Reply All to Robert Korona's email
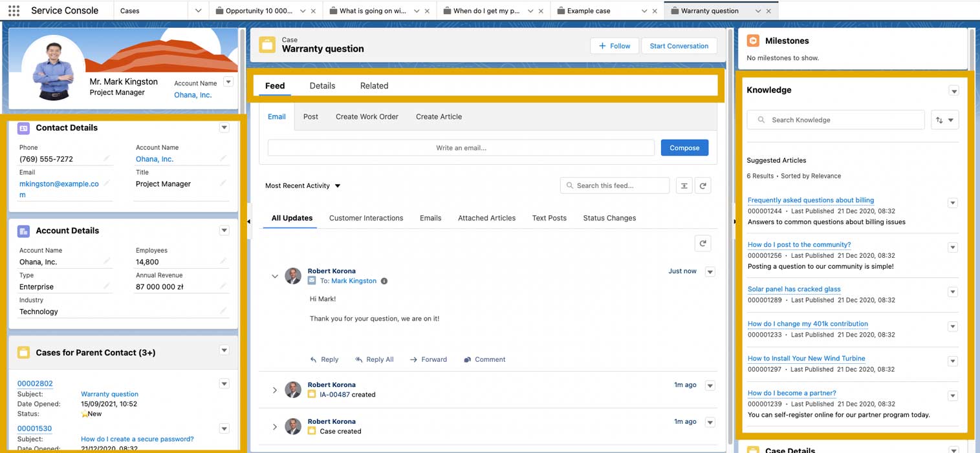 point(375,359)
